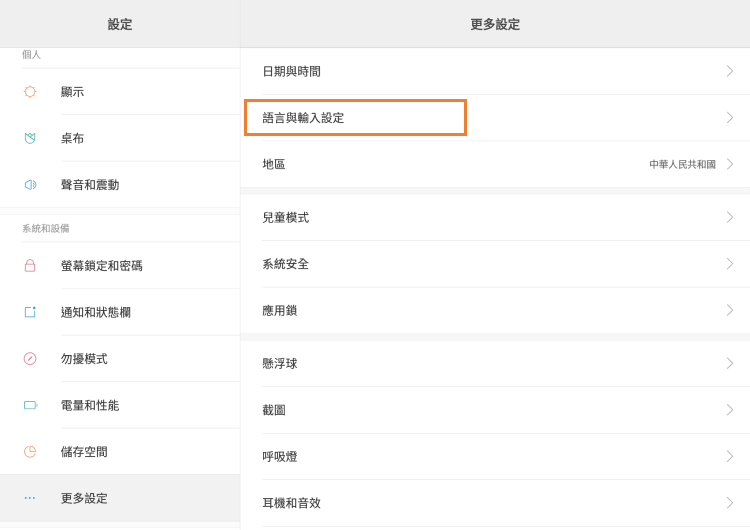Click the chevron on 系統安全 row

(730, 264)
